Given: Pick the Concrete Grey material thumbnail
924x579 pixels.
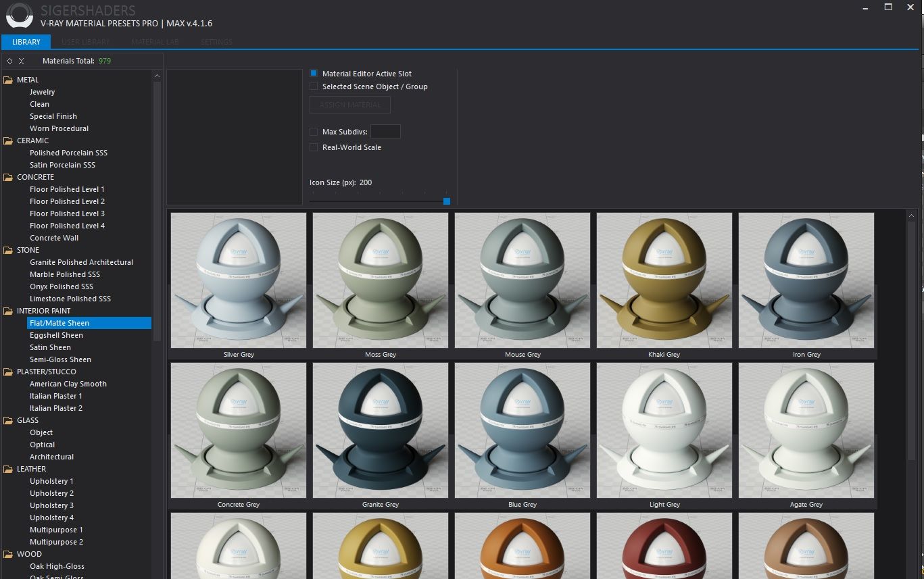Looking at the screenshot, I should 239,430.
